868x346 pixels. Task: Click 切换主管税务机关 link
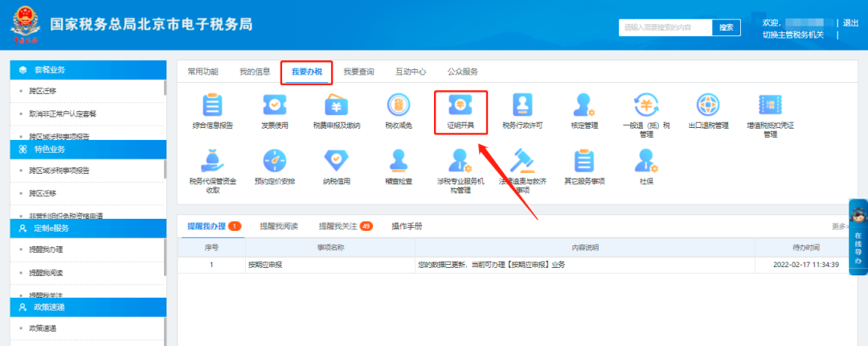click(x=793, y=35)
